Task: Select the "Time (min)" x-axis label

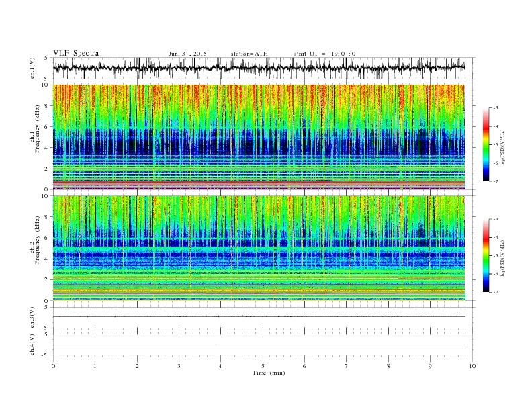Action: [x=269, y=373]
